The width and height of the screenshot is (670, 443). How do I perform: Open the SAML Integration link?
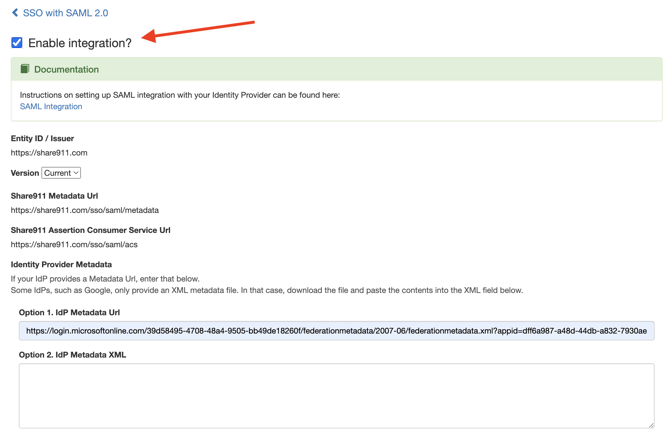(x=51, y=106)
